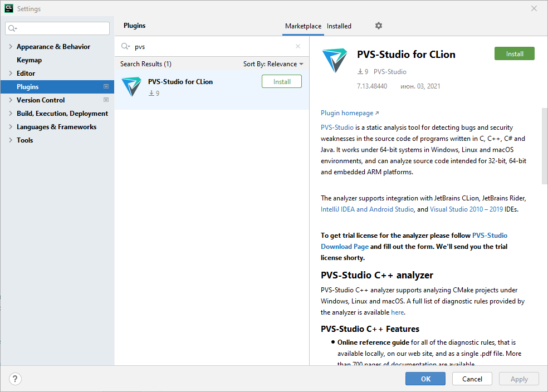Screen dimensions: 548x392
Task: Select the Marketplace tab
Action: [303, 26]
